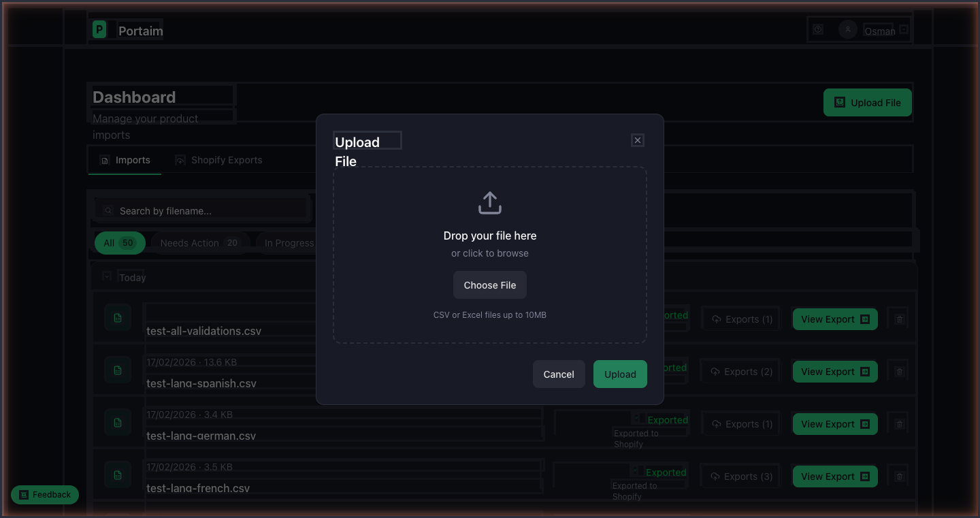Select the Imports tab

pyautogui.click(x=125, y=159)
